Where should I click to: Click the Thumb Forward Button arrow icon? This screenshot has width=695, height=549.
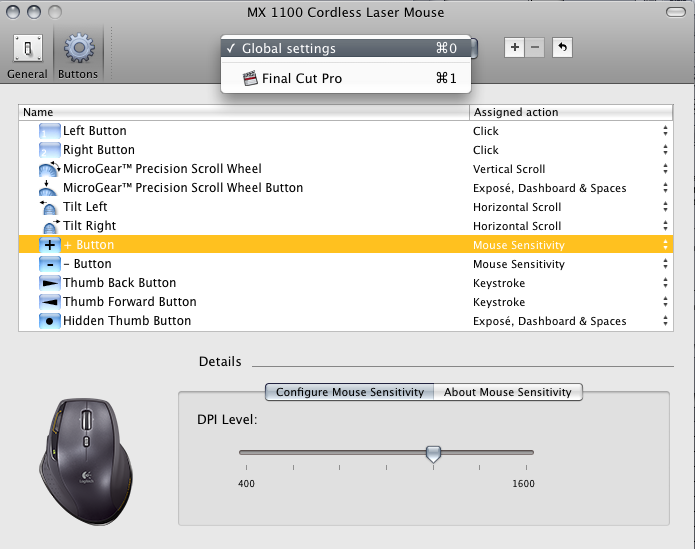coord(49,302)
